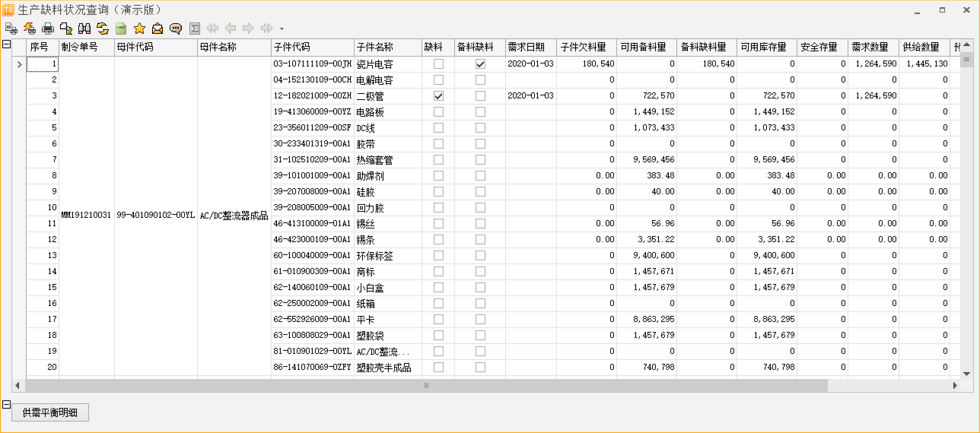The width and height of the screenshot is (980, 433).
Task: Click the horizontal scrollbar thumb
Action: (426, 385)
